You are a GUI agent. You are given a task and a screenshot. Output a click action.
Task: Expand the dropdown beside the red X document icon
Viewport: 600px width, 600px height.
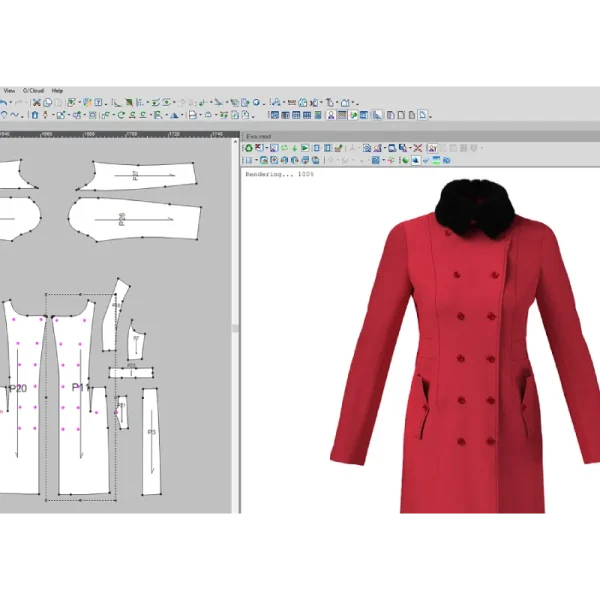click(267, 148)
